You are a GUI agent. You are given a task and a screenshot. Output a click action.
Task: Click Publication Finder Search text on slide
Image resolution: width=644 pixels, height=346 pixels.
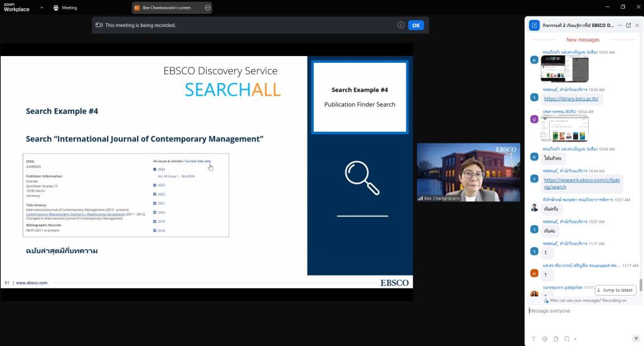click(x=359, y=104)
